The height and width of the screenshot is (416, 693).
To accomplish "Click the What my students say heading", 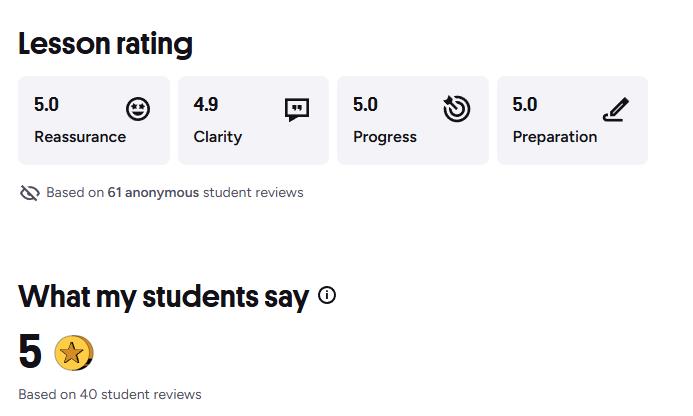I will pyautogui.click(x=163, y=297).
